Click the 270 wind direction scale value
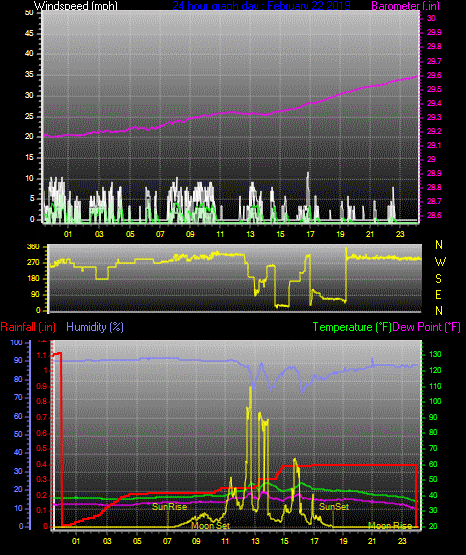The image size is (466, 555). tap(33, 263)
